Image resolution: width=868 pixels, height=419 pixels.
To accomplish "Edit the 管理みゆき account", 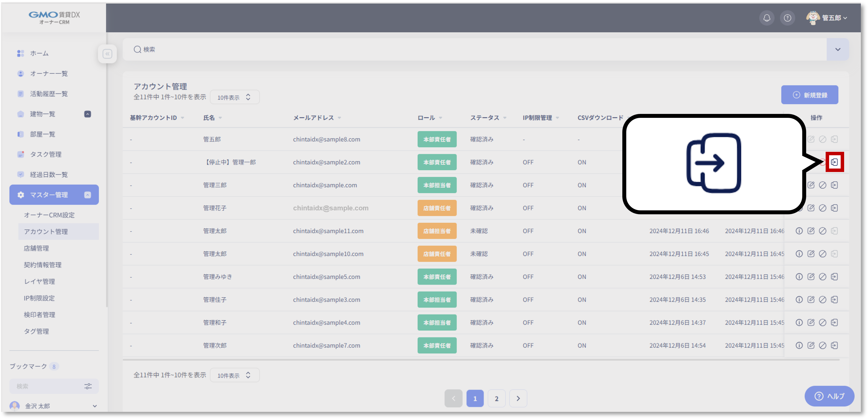I will click(x=811, y=277).
